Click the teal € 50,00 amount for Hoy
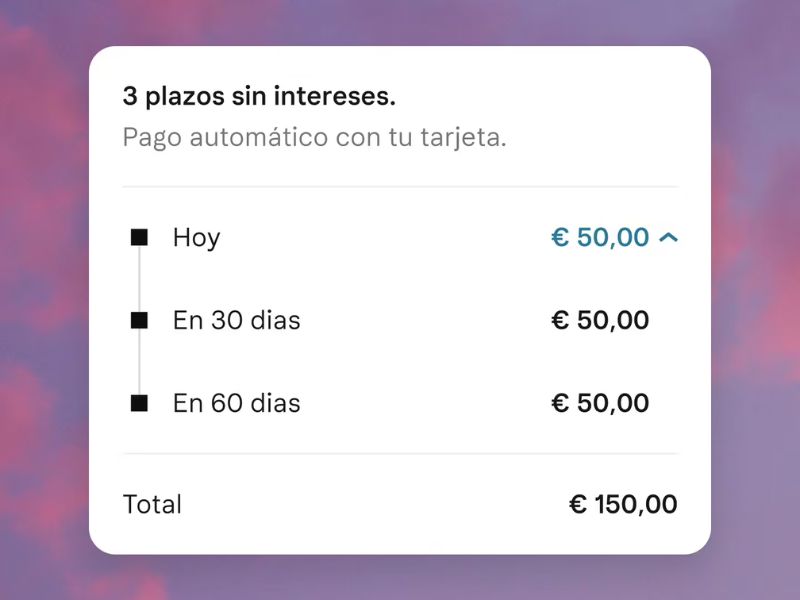Screen dimensions: 800x600 pos(600,238)
